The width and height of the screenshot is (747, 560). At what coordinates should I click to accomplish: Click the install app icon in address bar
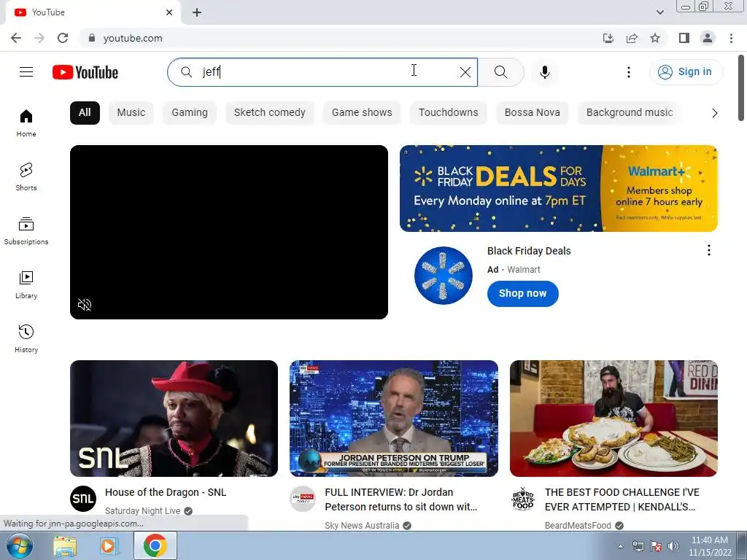608,38
